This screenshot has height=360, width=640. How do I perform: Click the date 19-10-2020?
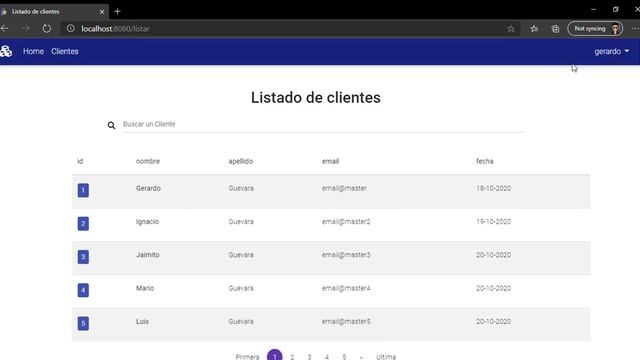(x=493, y=222)
